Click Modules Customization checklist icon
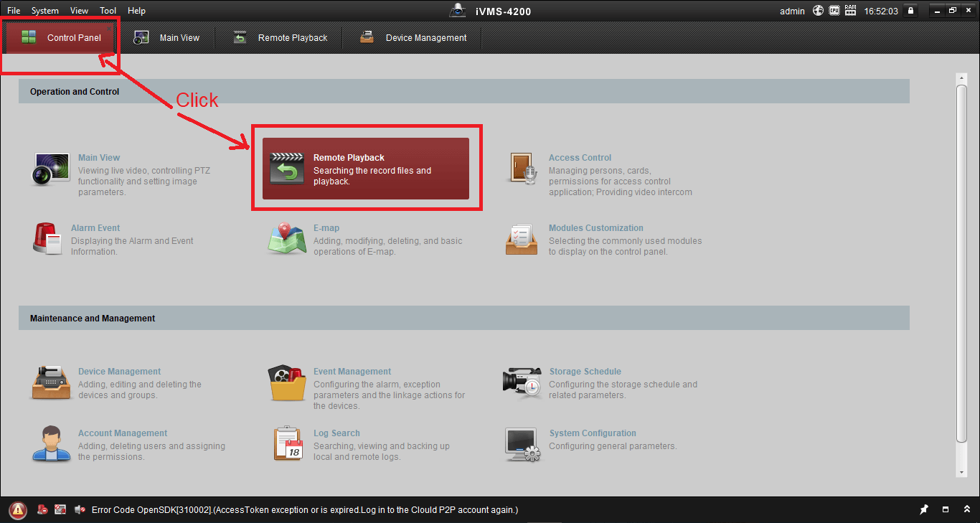Image resolution: width=980 pixels, height=523 pixels. pos(522,239)
